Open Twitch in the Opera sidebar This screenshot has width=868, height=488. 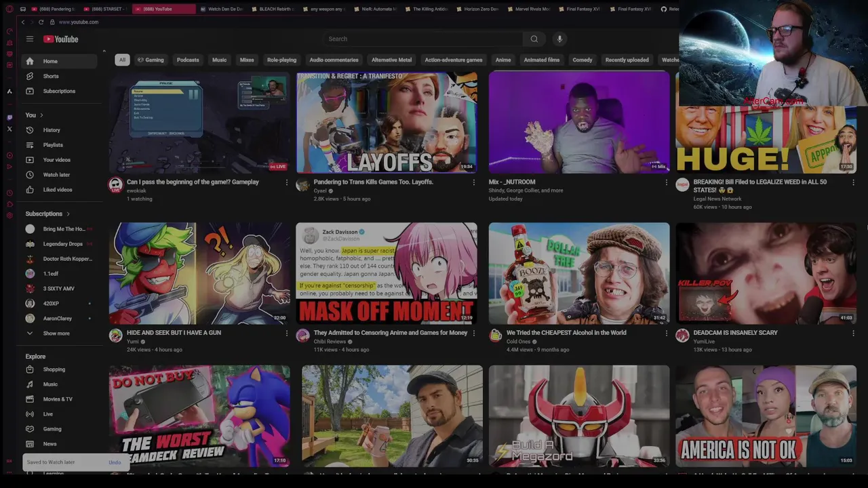[9, 117]
